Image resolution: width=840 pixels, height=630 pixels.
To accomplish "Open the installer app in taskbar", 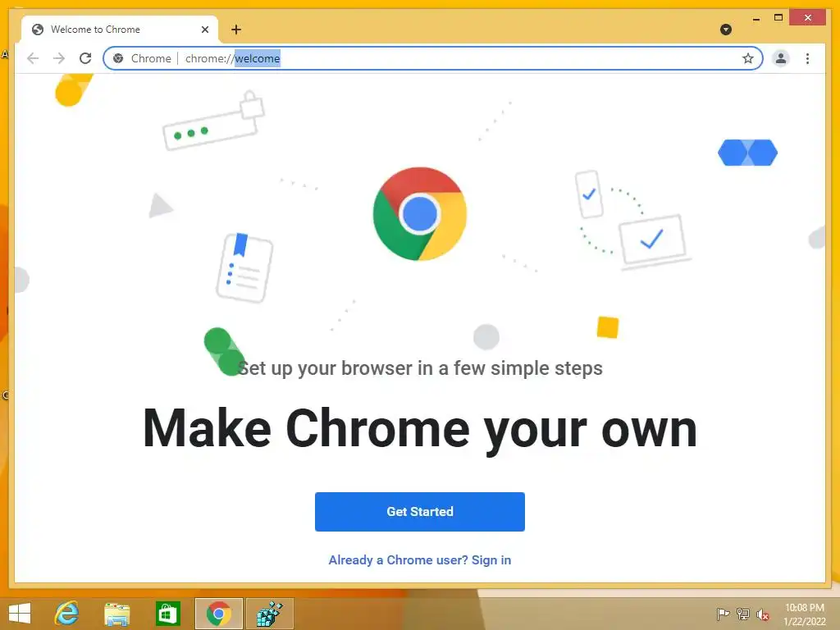I will coord(269,614).
